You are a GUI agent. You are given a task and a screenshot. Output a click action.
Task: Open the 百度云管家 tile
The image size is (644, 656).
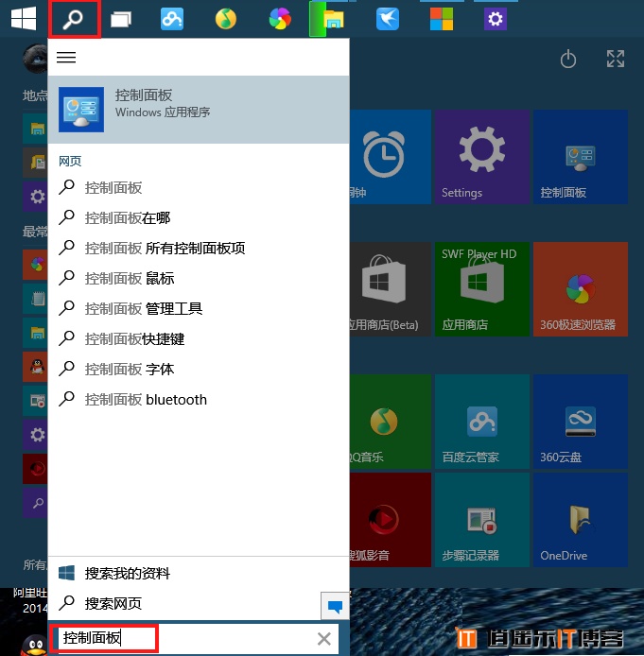click(482, 422)
